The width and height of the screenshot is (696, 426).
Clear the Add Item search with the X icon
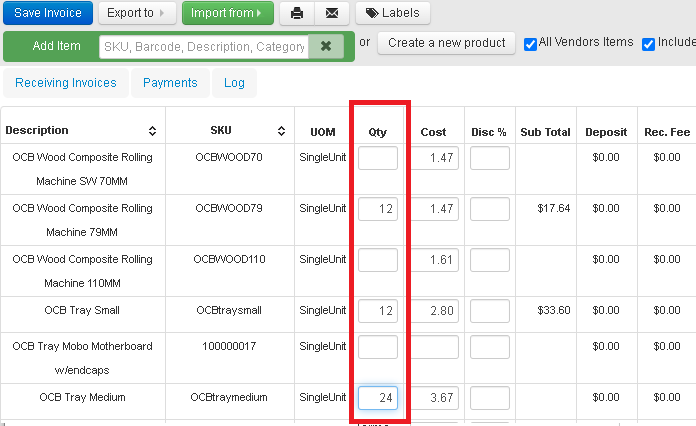click(x=326, y=46)
